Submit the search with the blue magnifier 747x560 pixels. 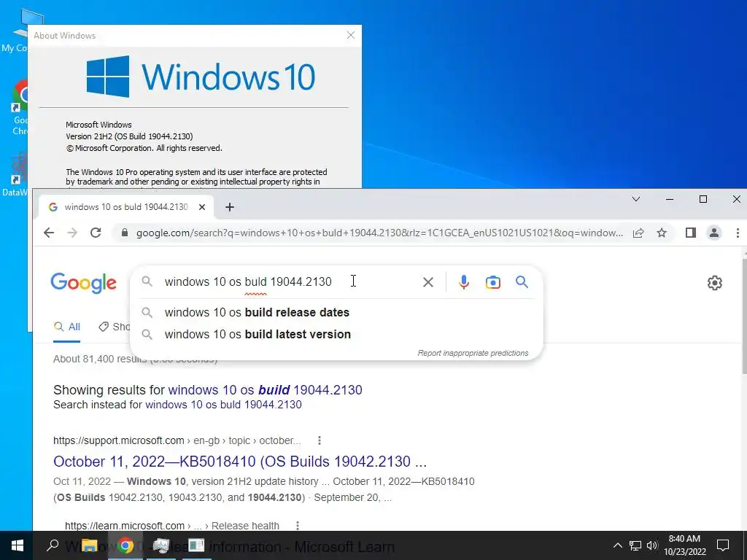click(522, 282)
